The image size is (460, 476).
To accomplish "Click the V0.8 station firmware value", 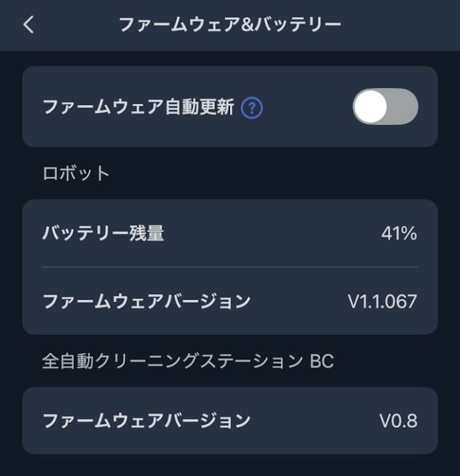I will click(398, 420).
